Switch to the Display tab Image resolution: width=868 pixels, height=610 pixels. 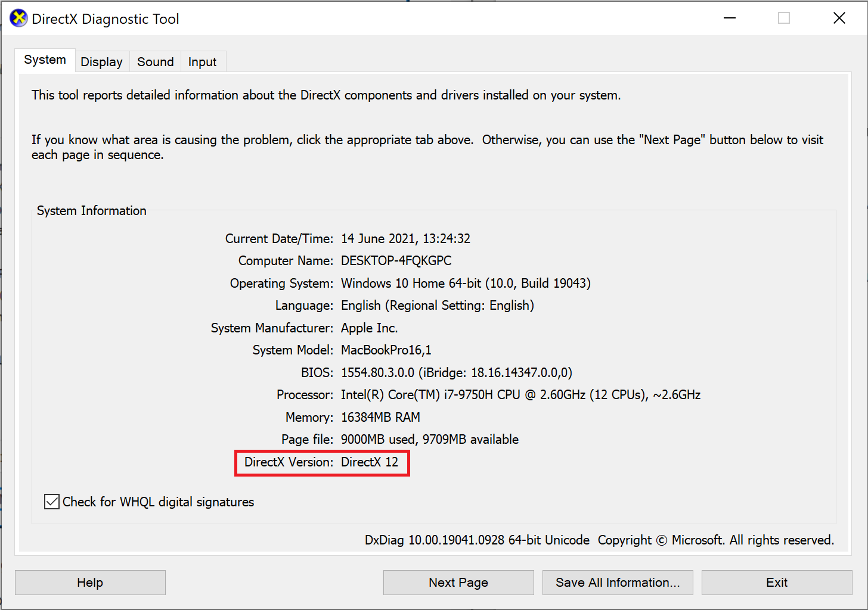(x=101, y=61)
